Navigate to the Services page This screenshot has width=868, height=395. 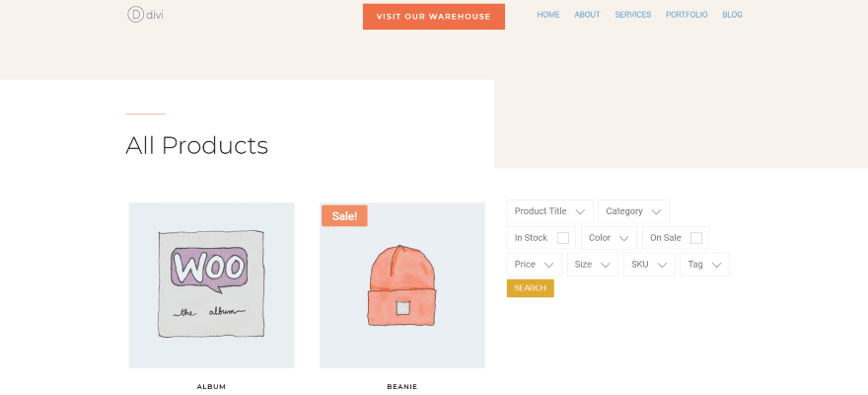click(632, 15)
